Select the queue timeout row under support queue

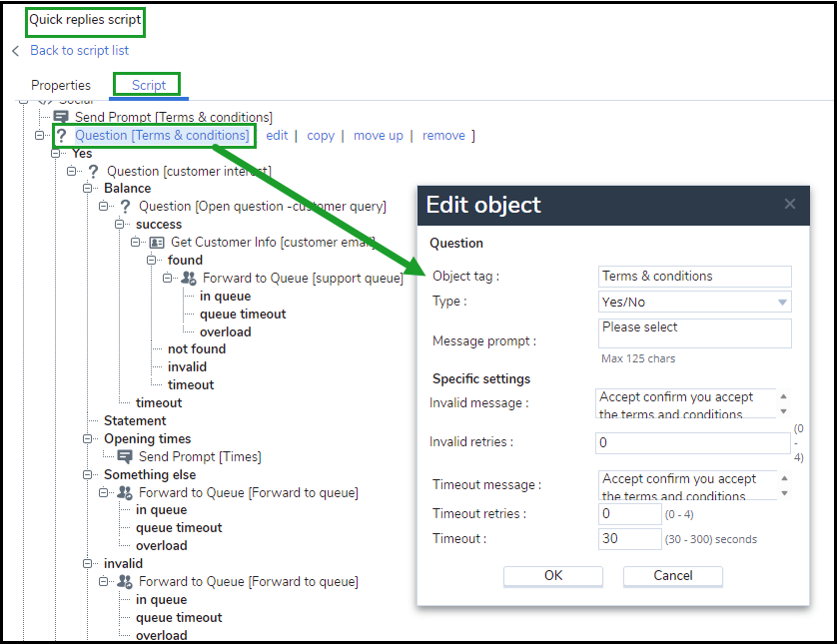[243, 315]
